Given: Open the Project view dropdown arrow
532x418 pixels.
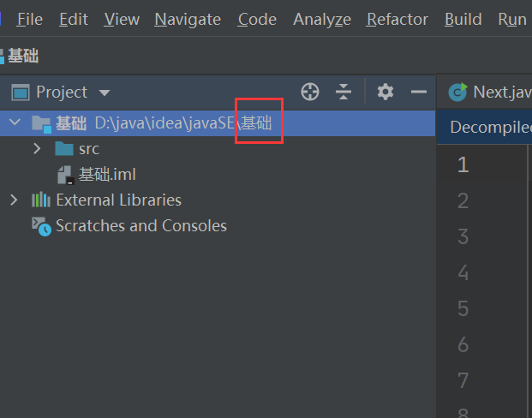Looking at the screenshot, I should point(105,93).
